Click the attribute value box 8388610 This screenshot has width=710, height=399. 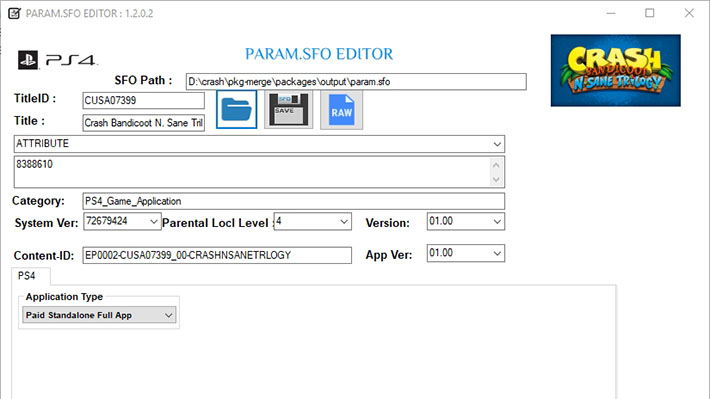[252, 172]
